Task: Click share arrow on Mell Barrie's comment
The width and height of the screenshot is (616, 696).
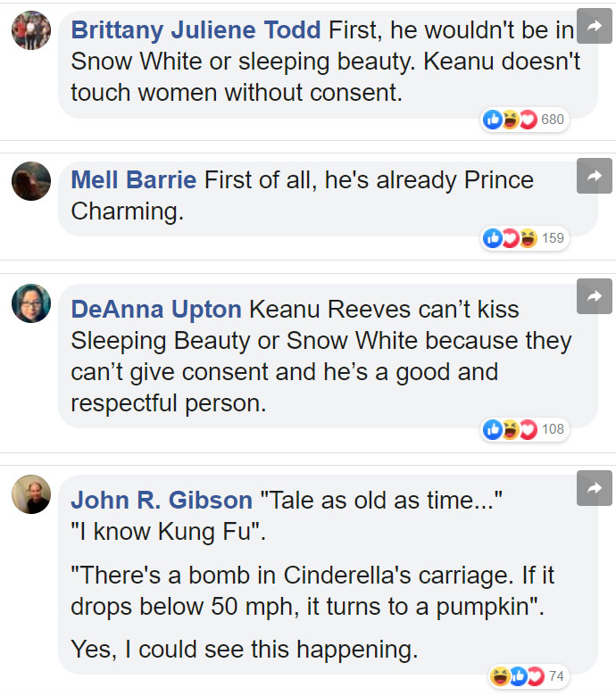Action: (594, 177)
